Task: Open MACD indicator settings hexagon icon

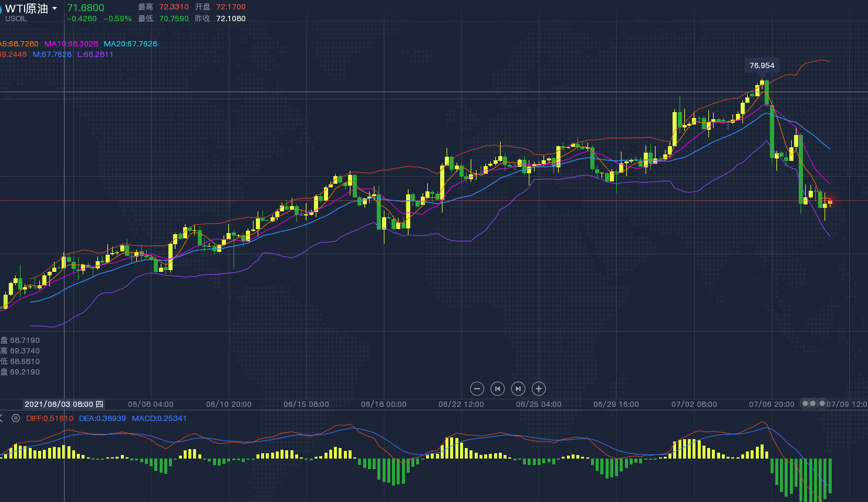Action: click(x=16, y=419)
